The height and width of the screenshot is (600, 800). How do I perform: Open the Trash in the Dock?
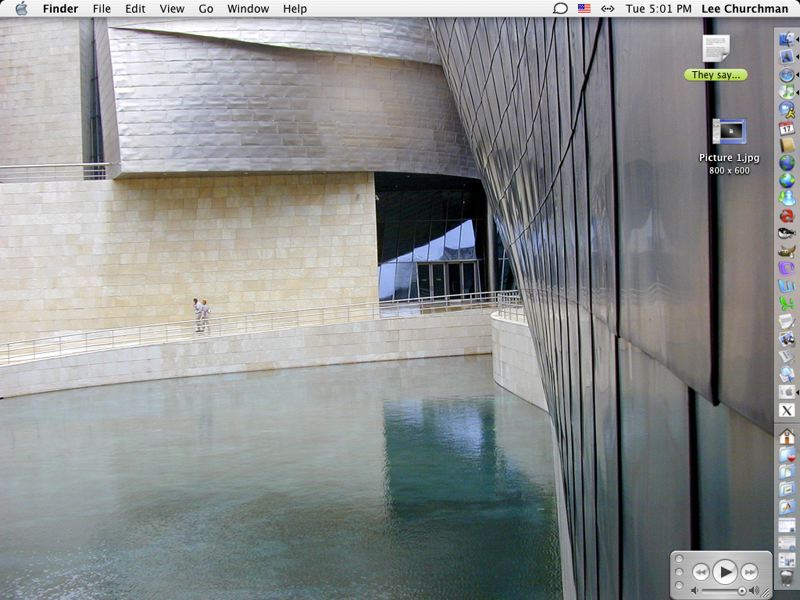coord(787,578)
